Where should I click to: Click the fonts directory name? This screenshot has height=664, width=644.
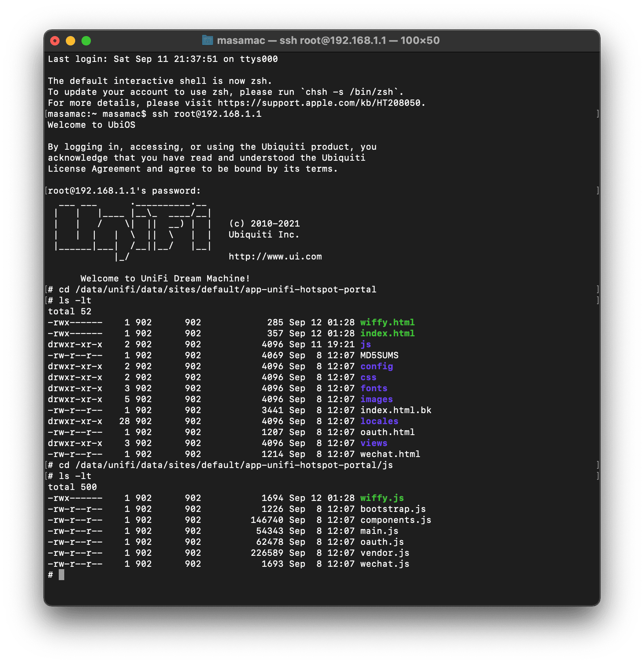pyautogui.click(x=374, y=388)
